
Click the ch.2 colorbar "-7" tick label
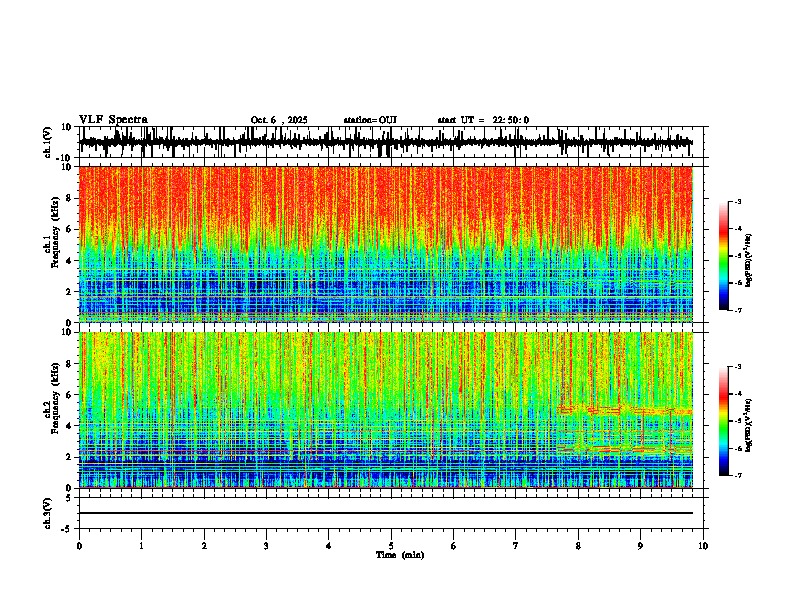coord(738,475)
